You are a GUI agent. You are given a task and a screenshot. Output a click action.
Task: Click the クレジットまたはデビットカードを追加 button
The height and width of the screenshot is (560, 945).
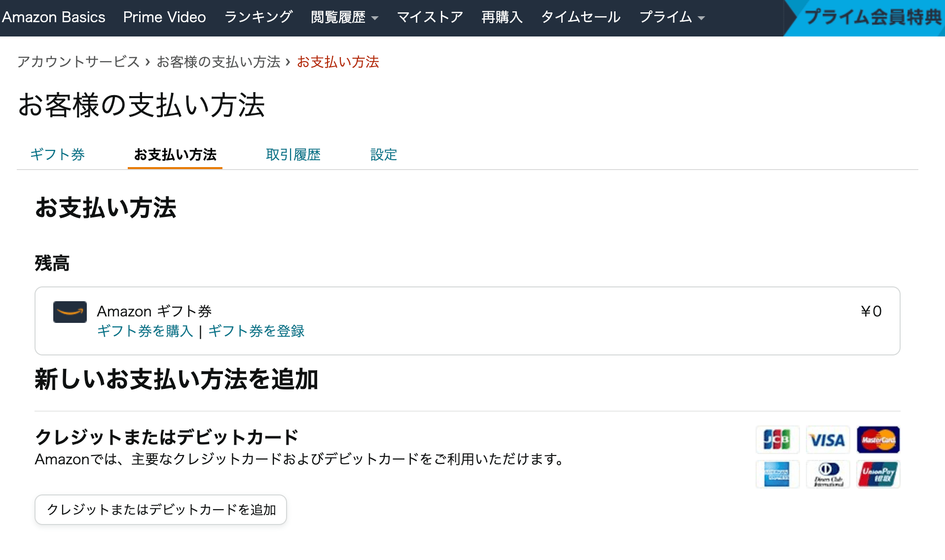(x=161, y=510)
